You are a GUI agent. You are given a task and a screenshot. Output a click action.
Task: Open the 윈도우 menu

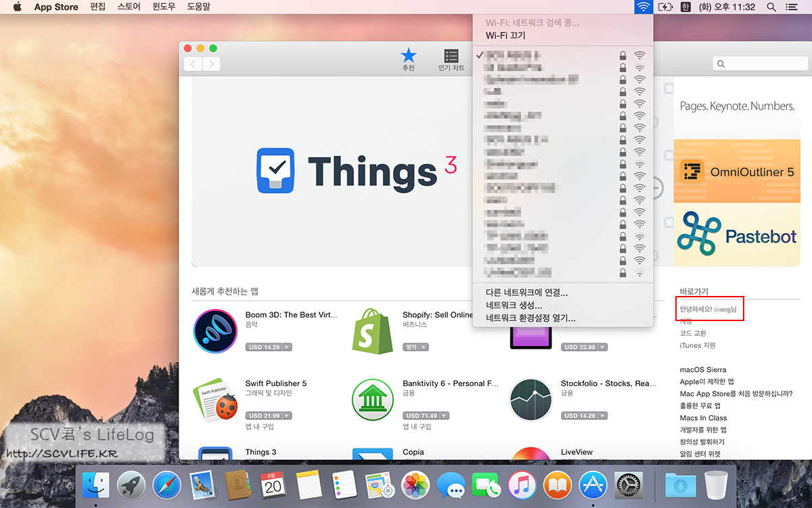[163, 7]
